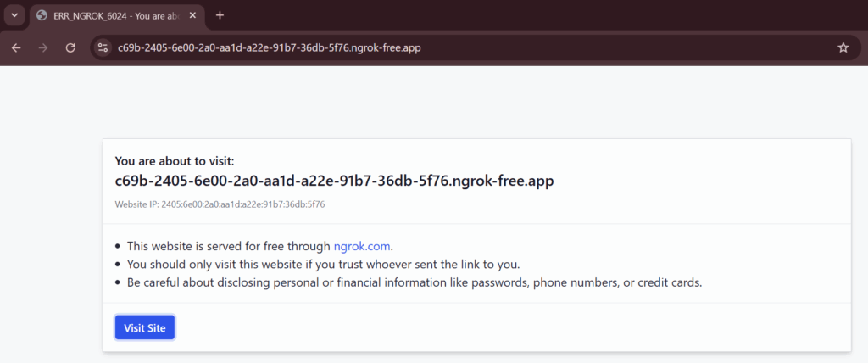The image size is (868, 363).
Task: Click the "You are about to visit:" label
Action: pos(175,161)
